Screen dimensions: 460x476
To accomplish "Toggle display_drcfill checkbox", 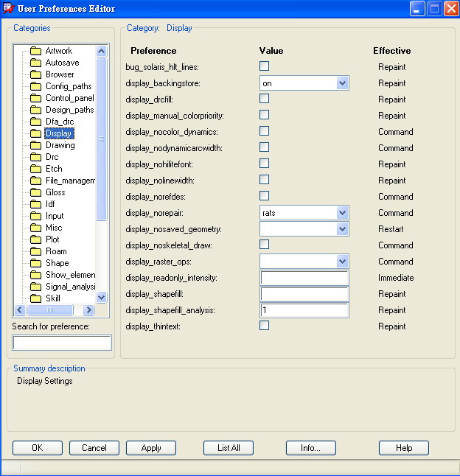I will pos(264,99).
